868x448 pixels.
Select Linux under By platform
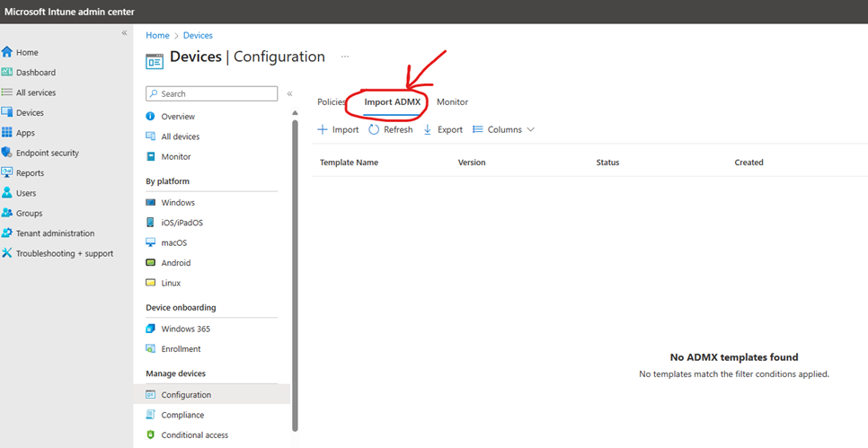tap(171, 283)
